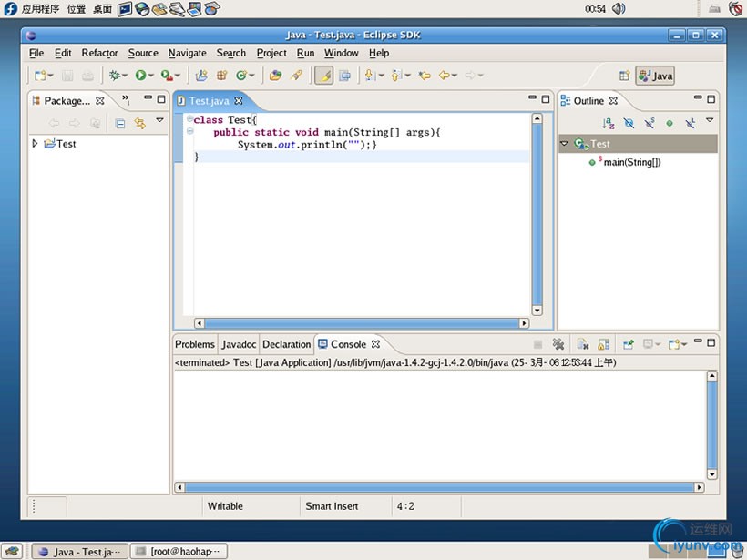This screenshot has height=560, width=747.
Task: Click the New wizard toolbar icon
Action: (x=40, y=76)
